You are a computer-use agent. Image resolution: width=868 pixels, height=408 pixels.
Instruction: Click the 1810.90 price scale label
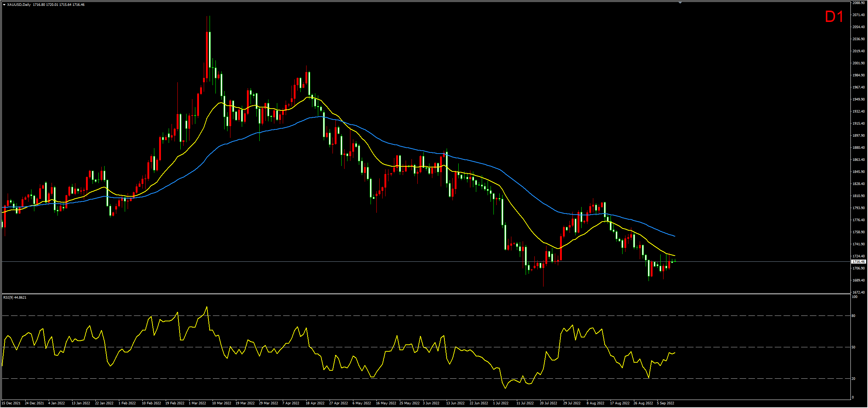pos(858,196)
